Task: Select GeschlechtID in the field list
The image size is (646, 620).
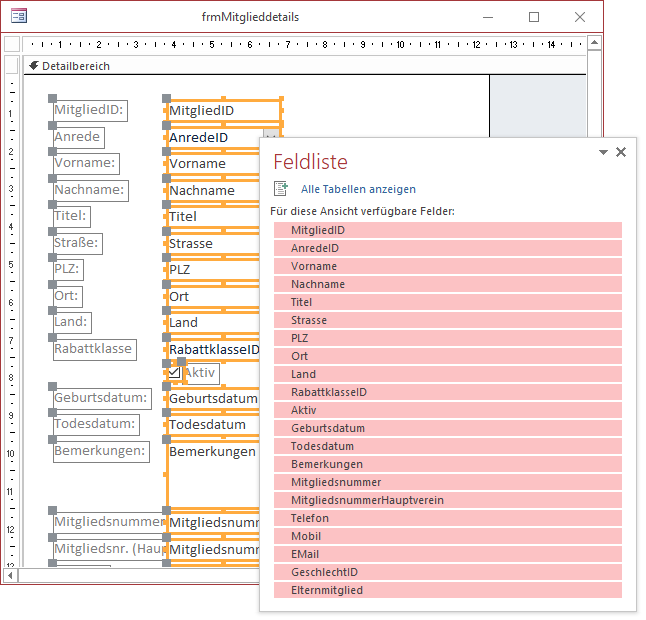Action: pyautogui.click(x=448, y=572)
